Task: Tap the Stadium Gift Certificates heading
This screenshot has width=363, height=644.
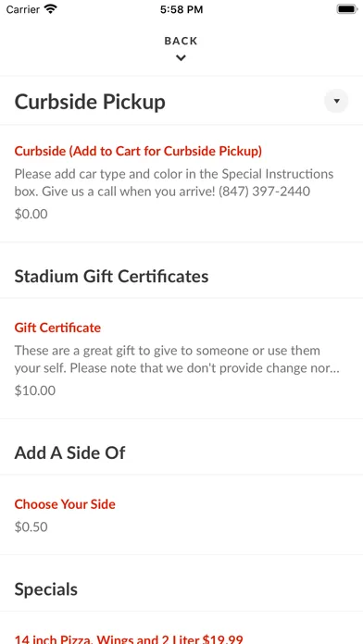Action: [x=111, y=277]
